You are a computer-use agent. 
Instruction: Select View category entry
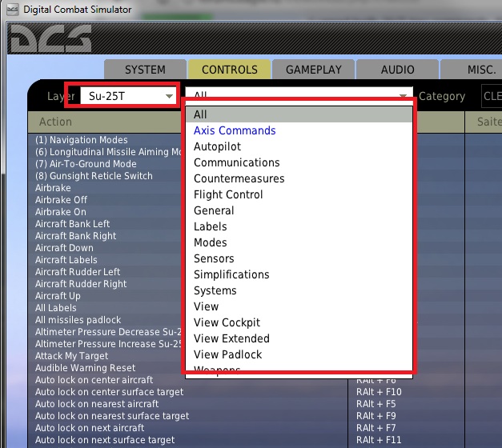coord(299,306)
